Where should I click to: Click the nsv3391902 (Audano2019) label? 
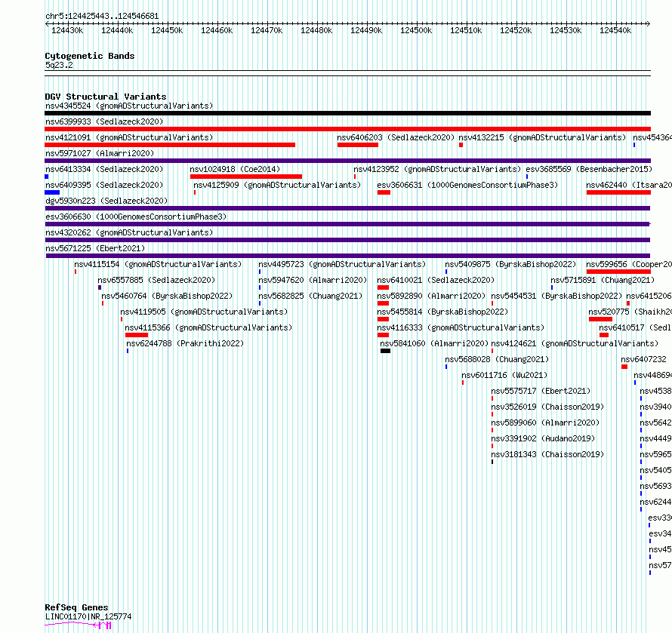point(543,438)
